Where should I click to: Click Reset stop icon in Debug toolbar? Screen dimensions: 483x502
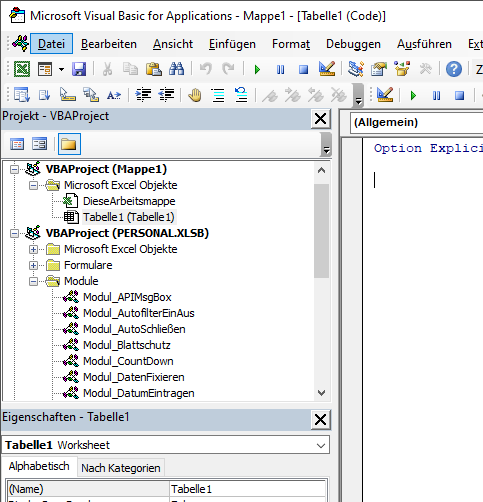(460, 96)
